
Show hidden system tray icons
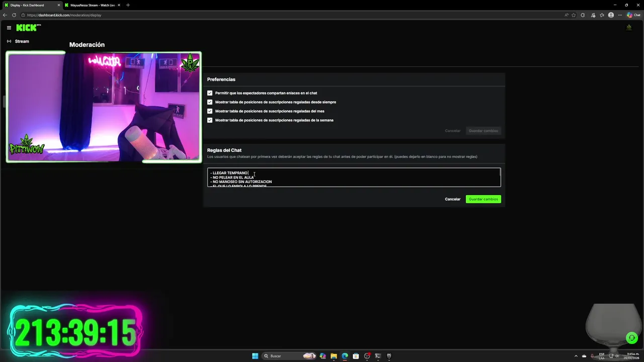576,356
